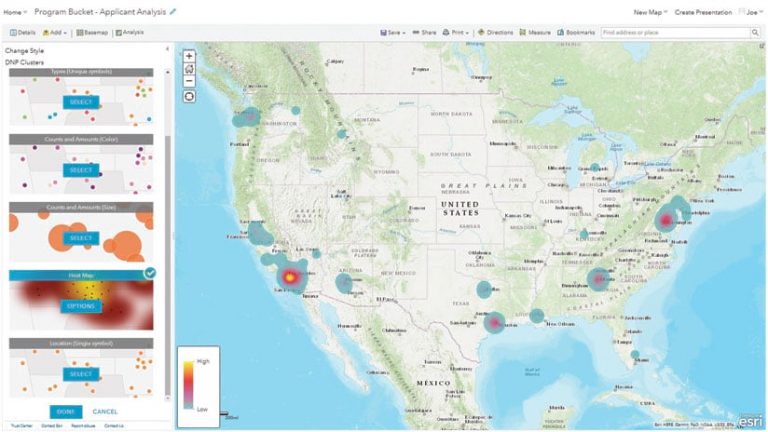Click the Cancel button

tap(105, 411)
